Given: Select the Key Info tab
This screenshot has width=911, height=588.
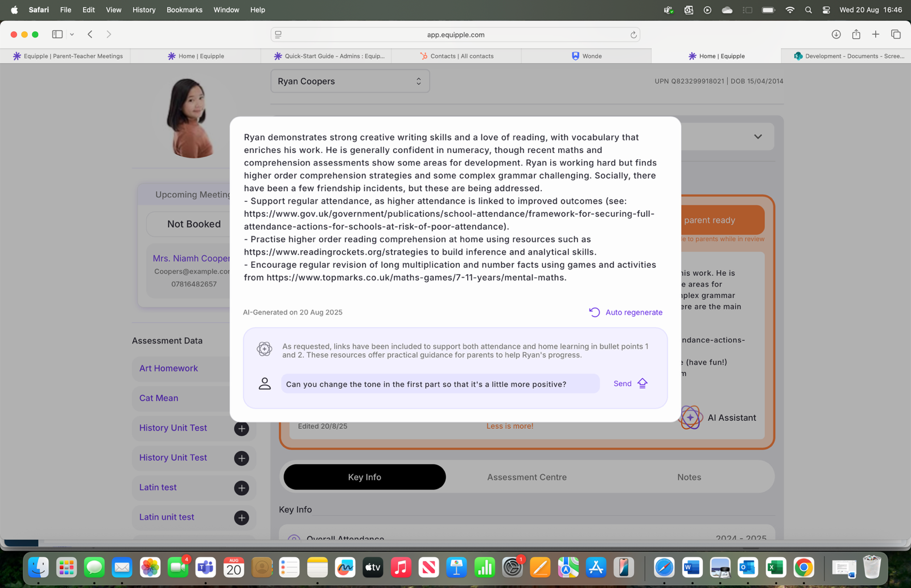Looking at the screenshot, I should [365, 477].
